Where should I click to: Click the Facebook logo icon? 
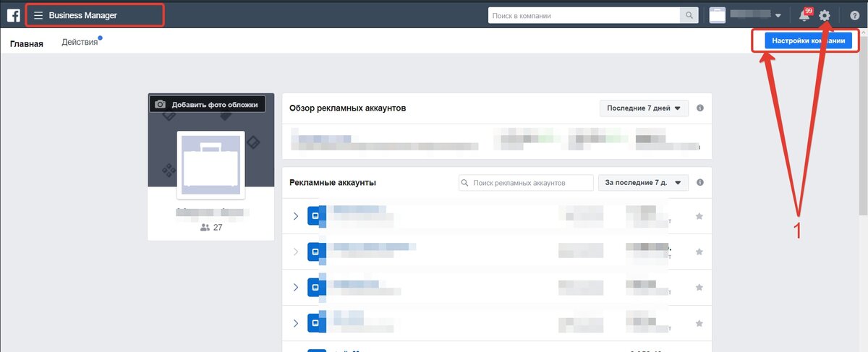(x=14, y=15)
